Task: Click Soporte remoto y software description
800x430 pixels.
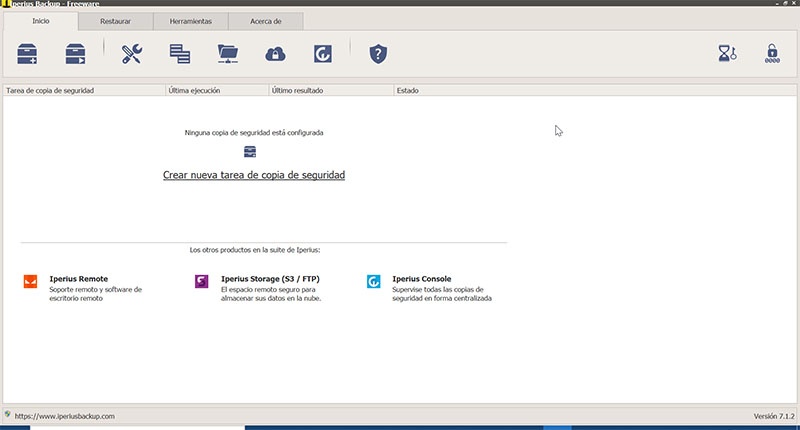Action: 95,294
